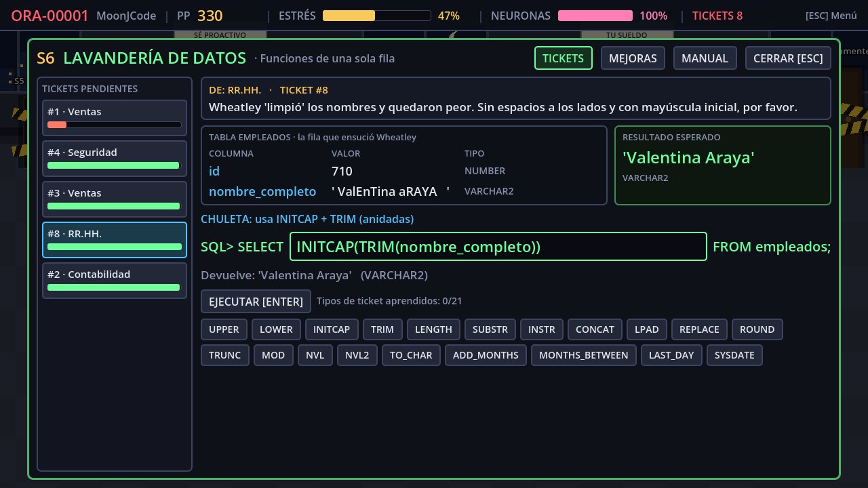Select ticket #2 · Contabilidad
This screenshot has width=868, height=488.
[115, 280]
